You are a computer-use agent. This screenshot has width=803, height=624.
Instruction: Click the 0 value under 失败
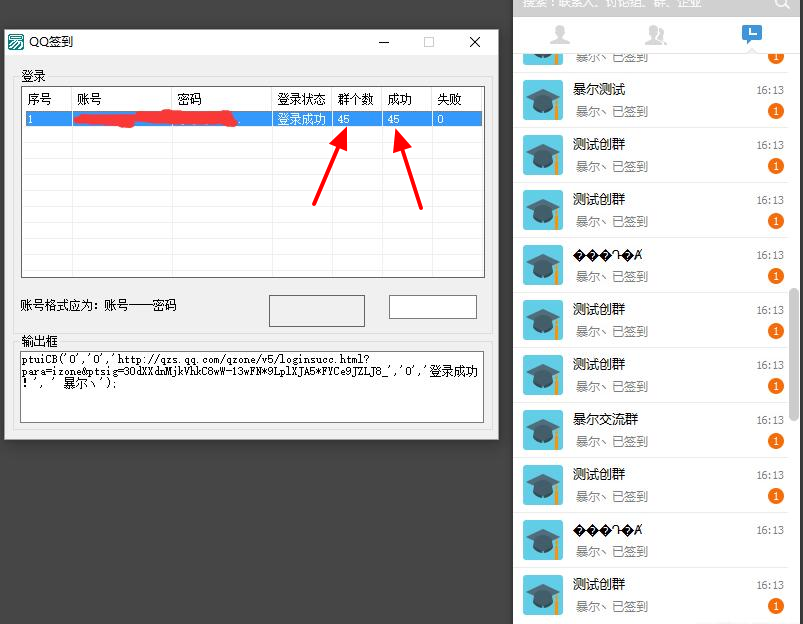click(440, 119)
